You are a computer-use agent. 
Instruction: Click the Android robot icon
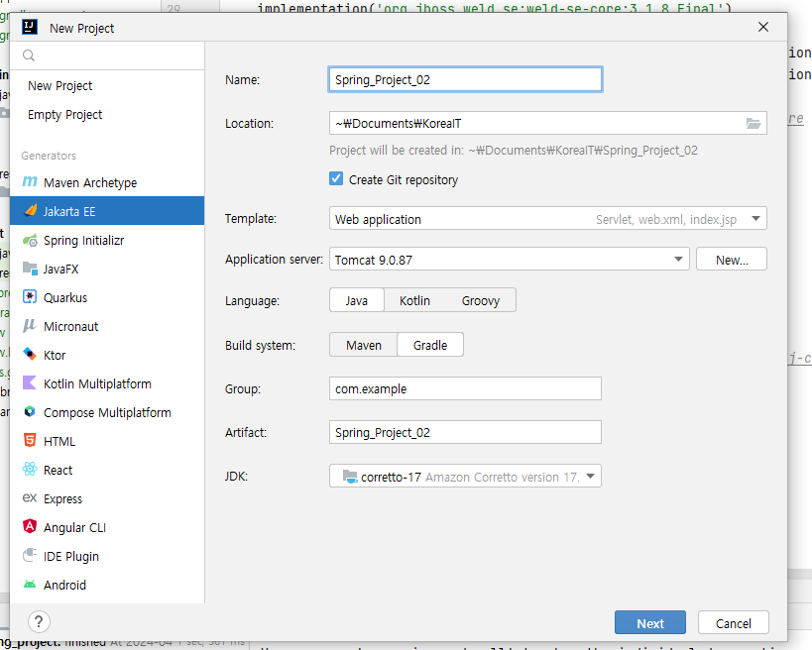(x=30, y=585)
